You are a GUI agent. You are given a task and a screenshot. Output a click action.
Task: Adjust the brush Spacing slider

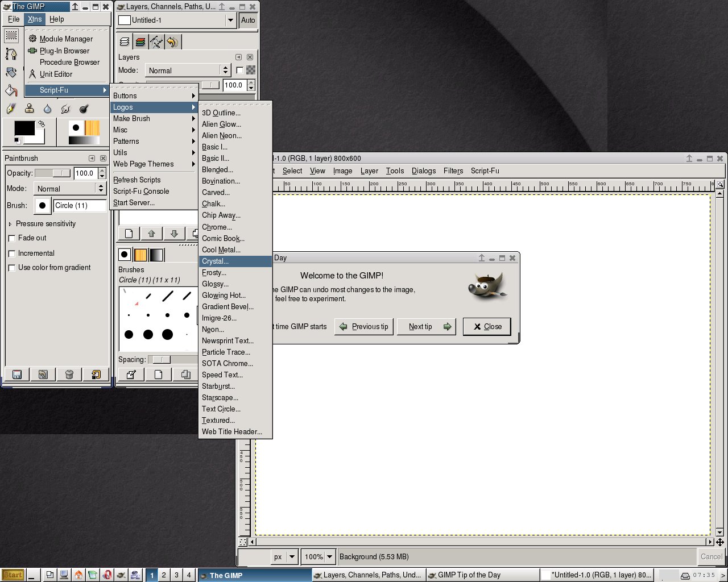(x=173, y=360)
